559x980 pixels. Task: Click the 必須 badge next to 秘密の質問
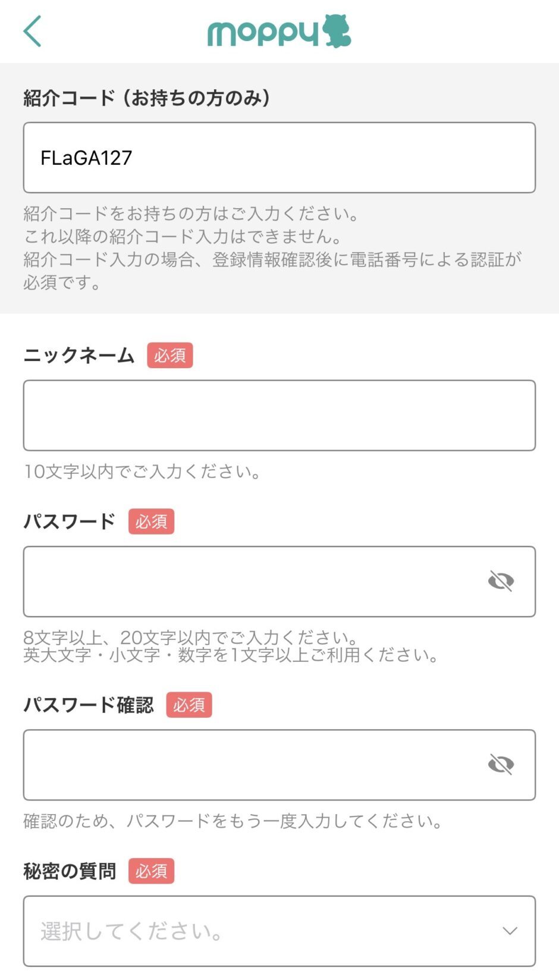pyautogui.click(x=151, y=871)
